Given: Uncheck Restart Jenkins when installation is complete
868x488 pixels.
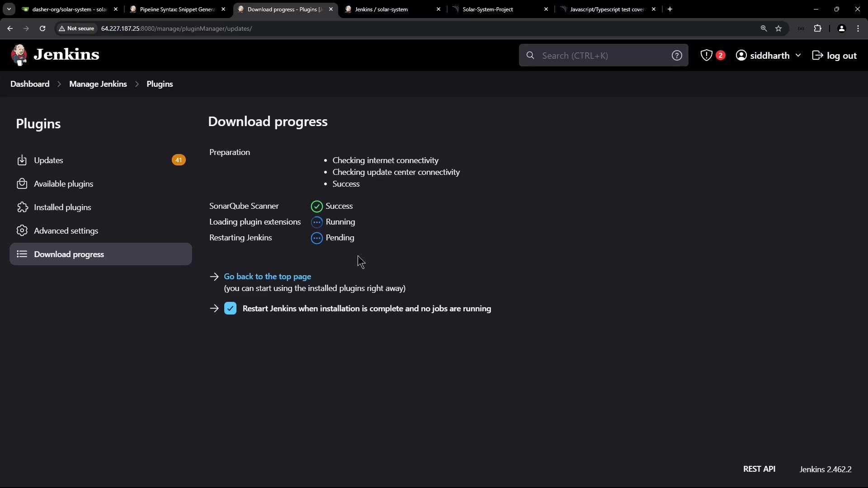Looking at the screenshot, I should (x=230, y=309).
